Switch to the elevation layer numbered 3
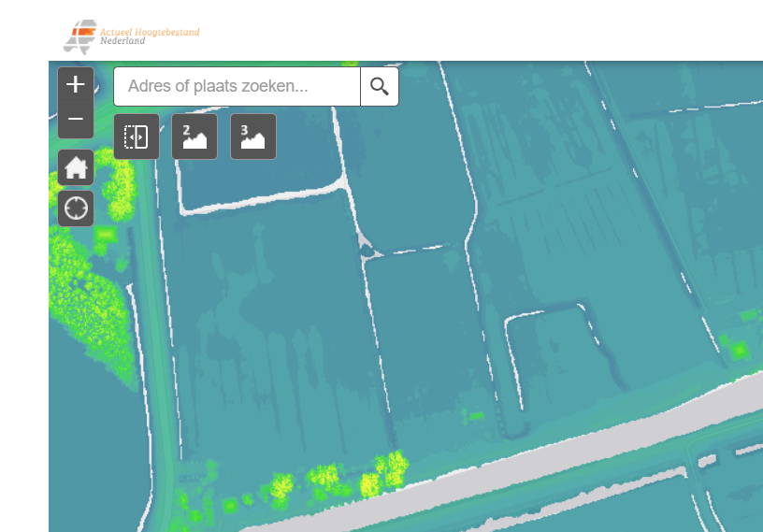Image resolution: width=763 pixels, height=532 pixels. [x=253, y=137]
